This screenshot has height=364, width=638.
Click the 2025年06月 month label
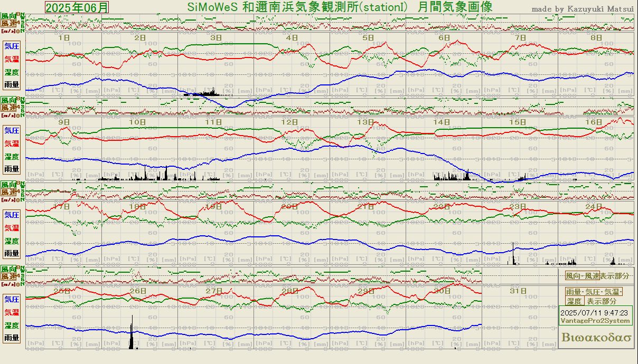77,7
